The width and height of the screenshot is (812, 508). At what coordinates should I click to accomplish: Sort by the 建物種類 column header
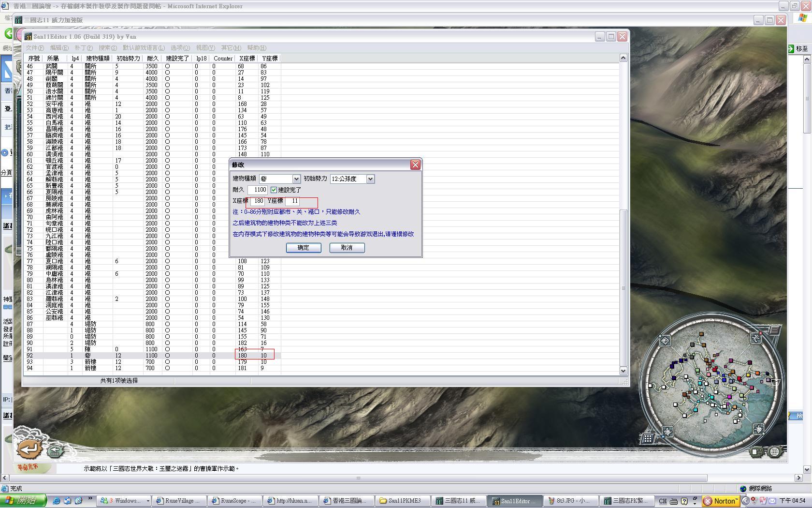98,59
